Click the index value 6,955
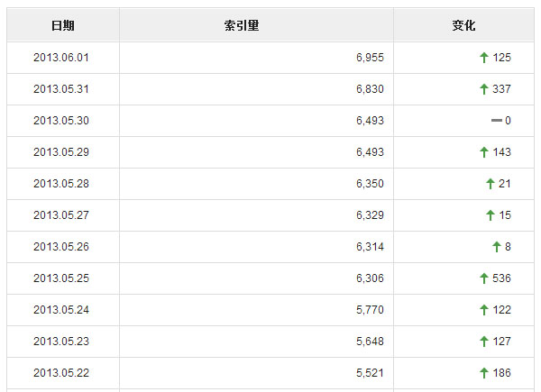The image size is (541, 392). pos(370,58)
